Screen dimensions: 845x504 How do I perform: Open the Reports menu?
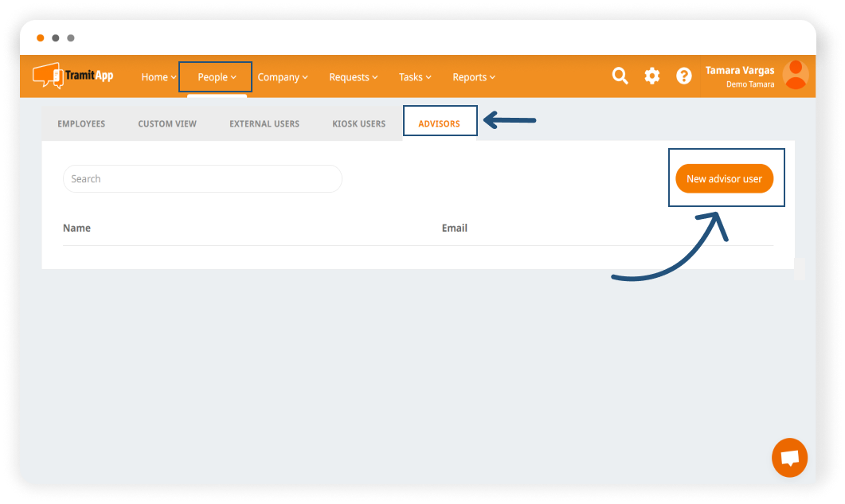474,77
